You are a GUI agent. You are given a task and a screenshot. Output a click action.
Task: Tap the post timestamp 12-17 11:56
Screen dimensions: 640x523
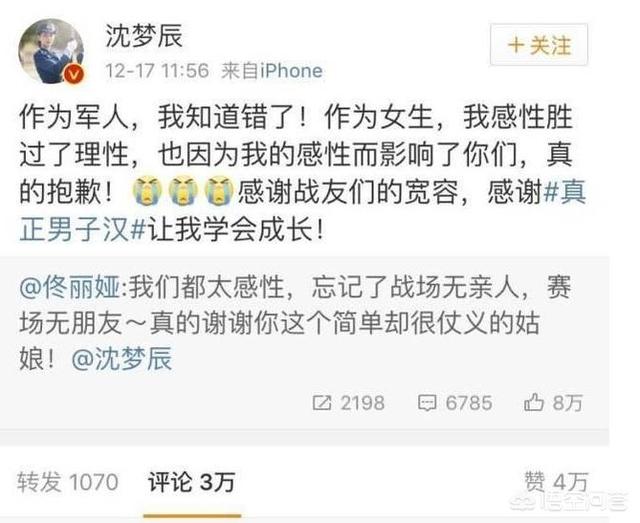point(157,71)
